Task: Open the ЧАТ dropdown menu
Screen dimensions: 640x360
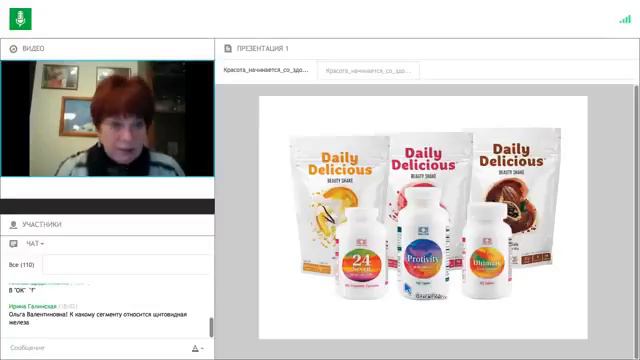Action: (x=35, y=244)
